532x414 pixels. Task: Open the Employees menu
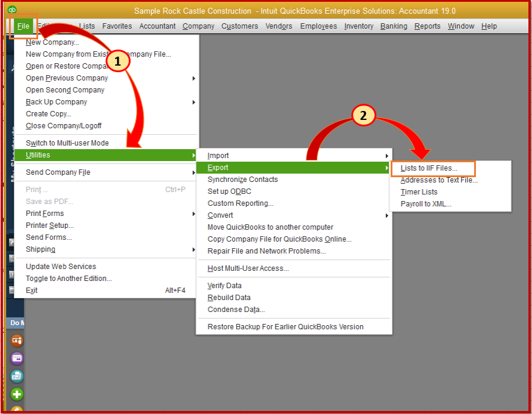click(318, 26)
